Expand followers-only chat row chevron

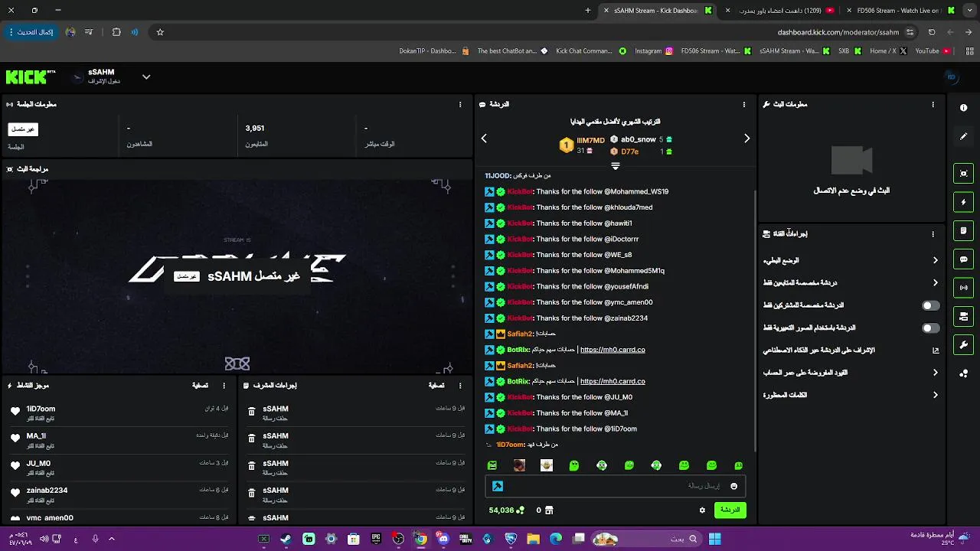[935, 283]
